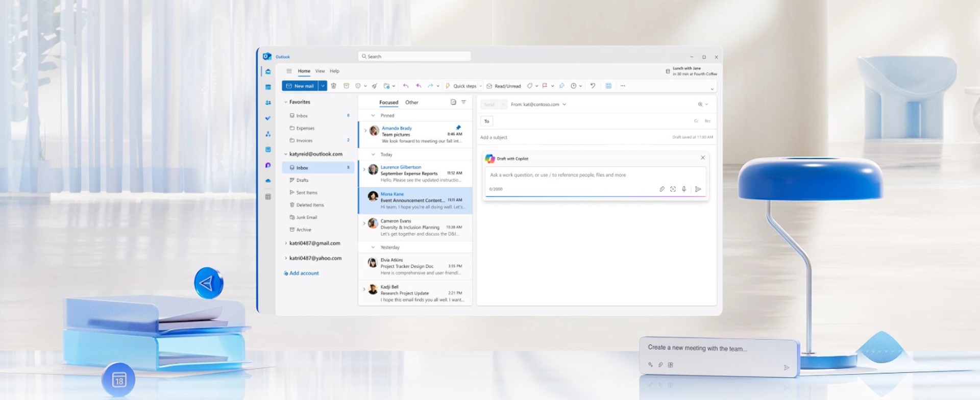Open the Mail icon in left rail
The width and height of the screenshot is (980, 400).
268,71
